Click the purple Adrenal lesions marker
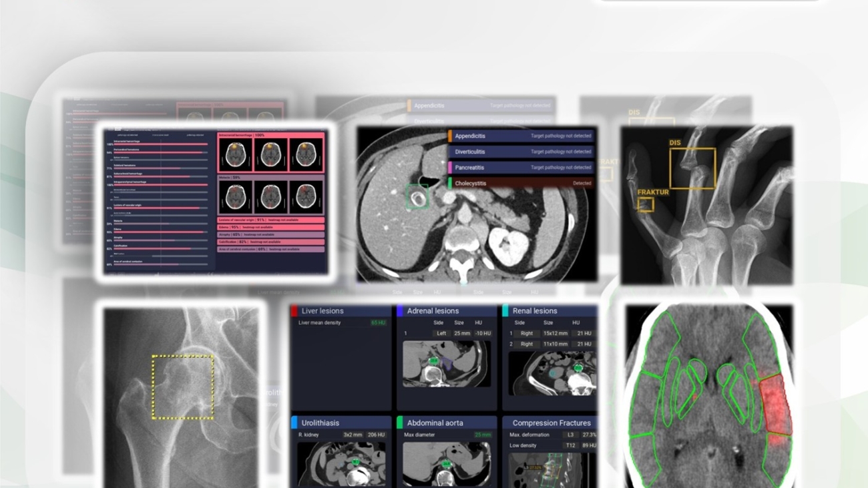868x488 pixels. click(400, 311)
